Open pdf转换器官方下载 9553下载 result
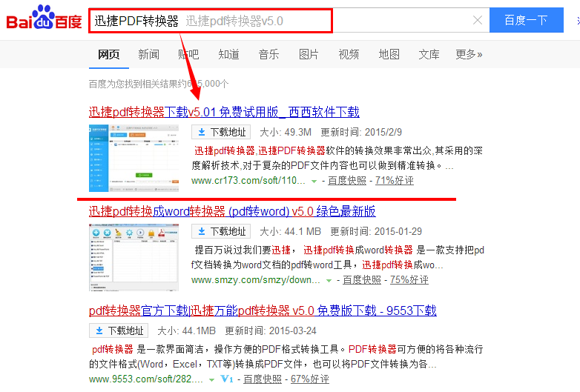 coord(263,310)
